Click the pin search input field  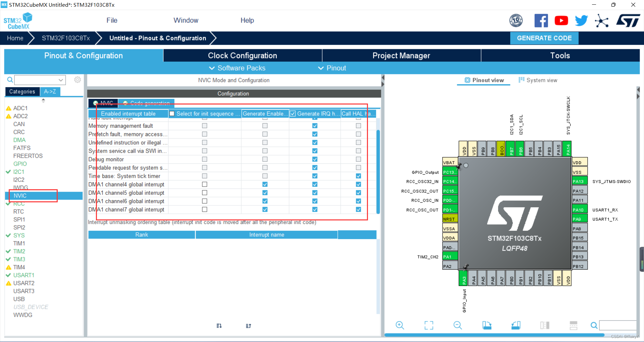pos(618,325)
